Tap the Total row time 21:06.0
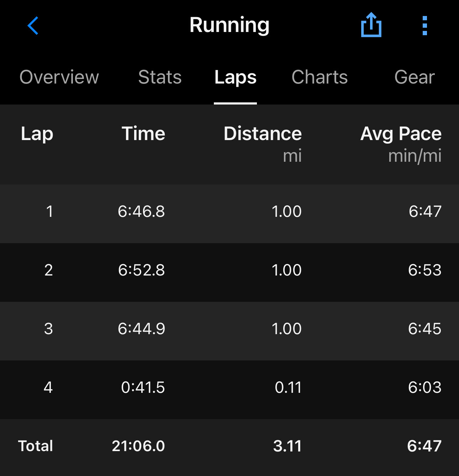The height and width of the screenshot is (476, 459). [138, 446]
